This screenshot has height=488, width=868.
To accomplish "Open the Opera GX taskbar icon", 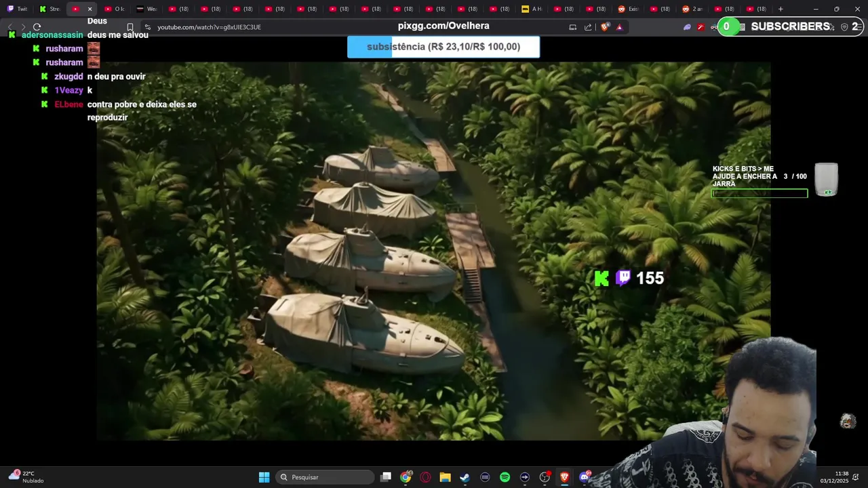I will [425, 477].
